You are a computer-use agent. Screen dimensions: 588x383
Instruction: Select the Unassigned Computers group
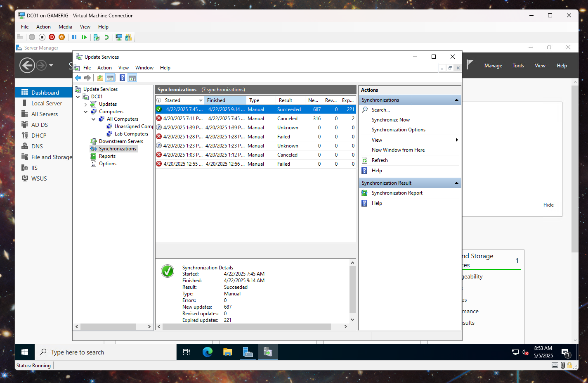pyautogui.click(x=133, y=126)
